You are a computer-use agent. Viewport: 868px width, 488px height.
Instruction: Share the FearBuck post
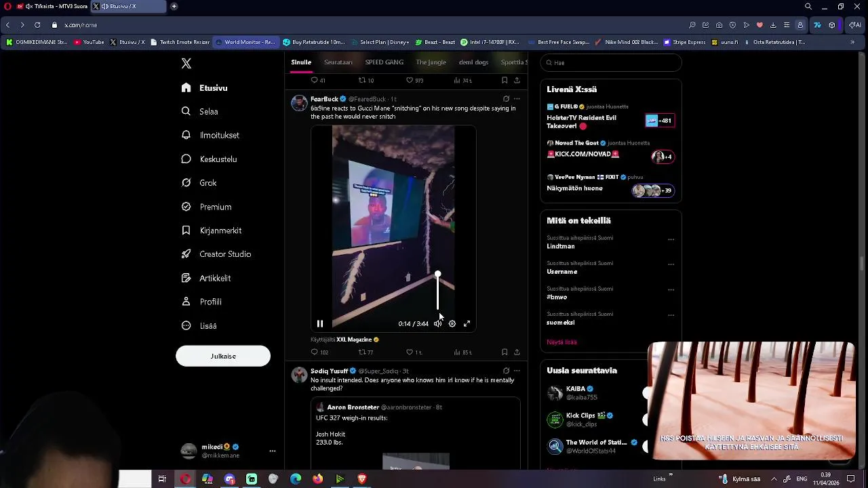[517, 352]
